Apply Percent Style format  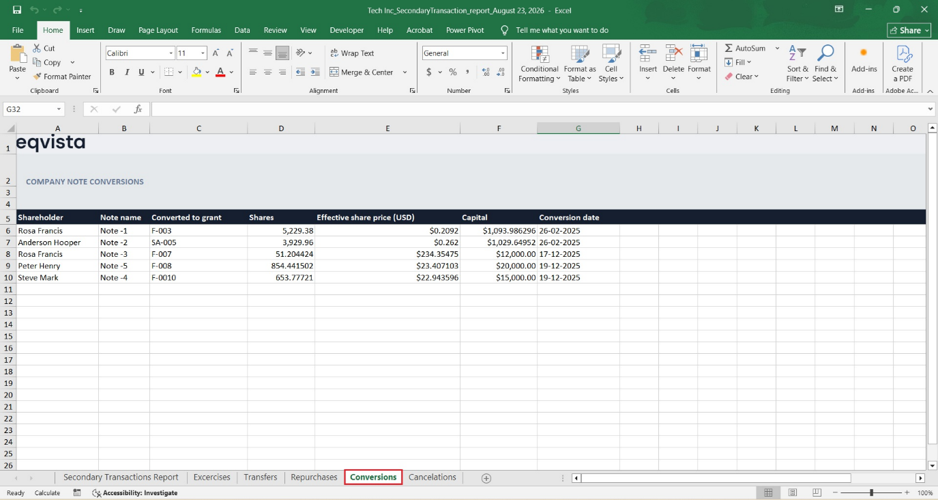click(453, 72)
